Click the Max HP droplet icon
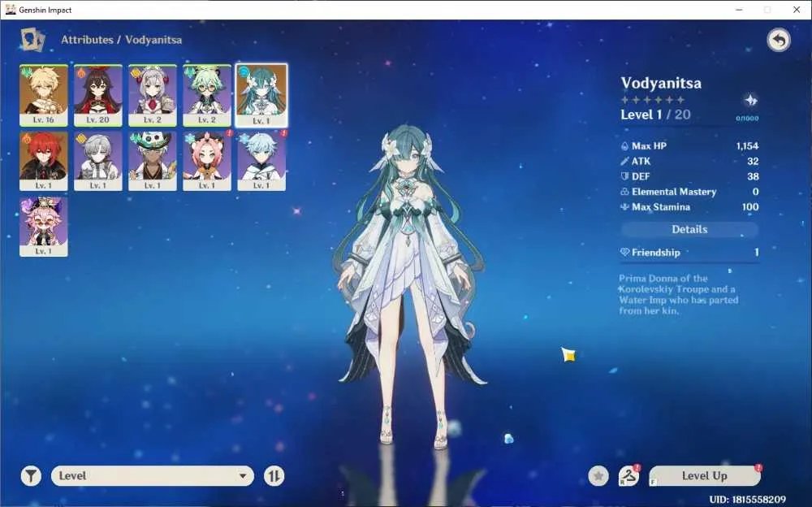The width and height of the screenshot is (812, 507). pos(624,146)
